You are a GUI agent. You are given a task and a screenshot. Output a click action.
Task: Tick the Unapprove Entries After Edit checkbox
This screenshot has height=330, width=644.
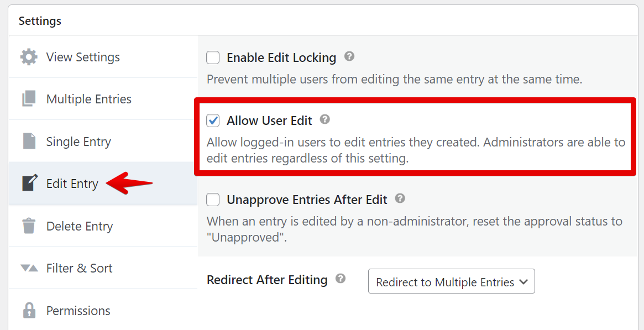pyautogui.click(x=213, y=200)
